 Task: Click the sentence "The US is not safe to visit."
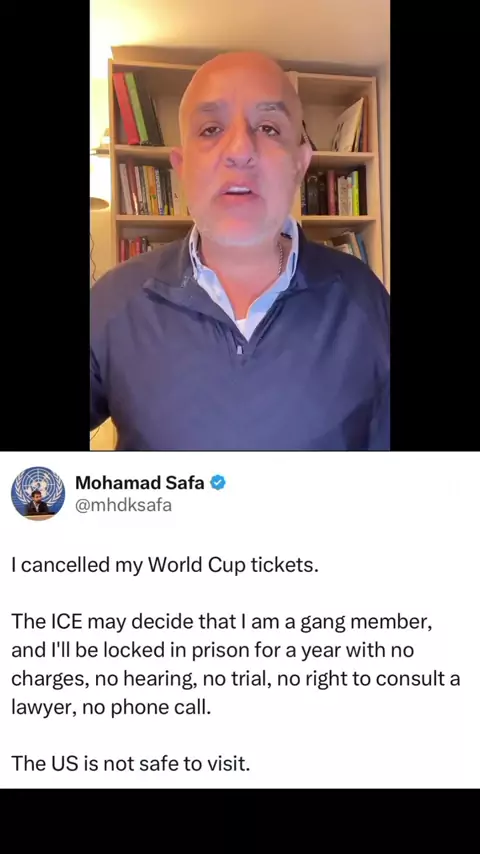tap(131, 763)
